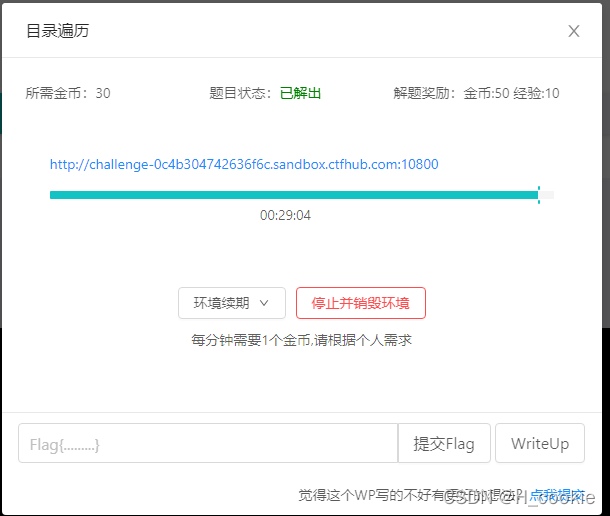Screen dimensions: 610x516
Task: Click the 目录遍历 dialog title
Action: pos(58,31)
